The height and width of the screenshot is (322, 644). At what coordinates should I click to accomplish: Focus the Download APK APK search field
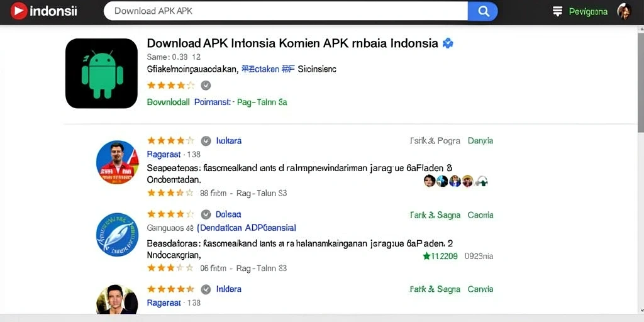click(x=286, y=11)
